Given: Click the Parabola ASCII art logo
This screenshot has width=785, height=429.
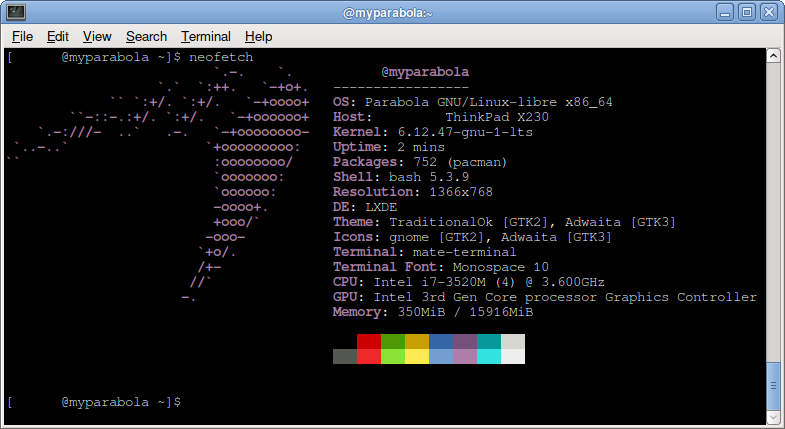Looking at the screenshot, I should [159, 185].
